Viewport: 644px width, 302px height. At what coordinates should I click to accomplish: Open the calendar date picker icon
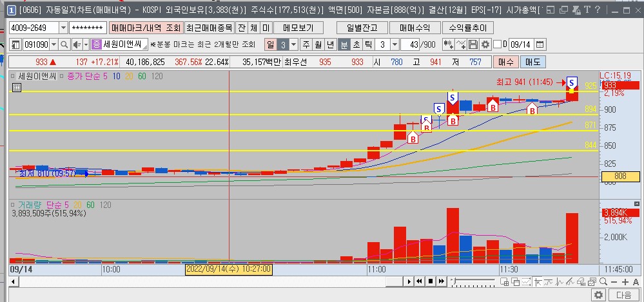(x=540, y=44)
